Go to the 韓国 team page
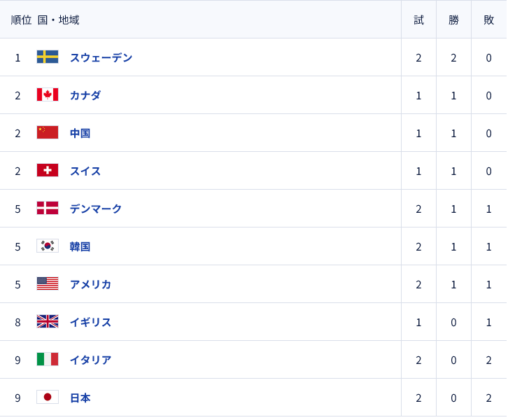 click(x=80, y=246)
